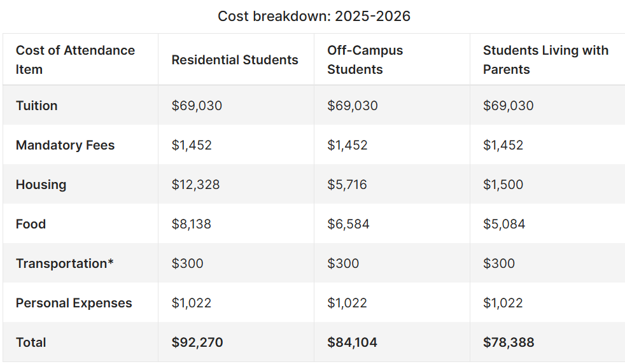Click the off-campus housing cost $5,716
Image resolution: width=625 pixels, height=364 pixels.
(347, 185)
